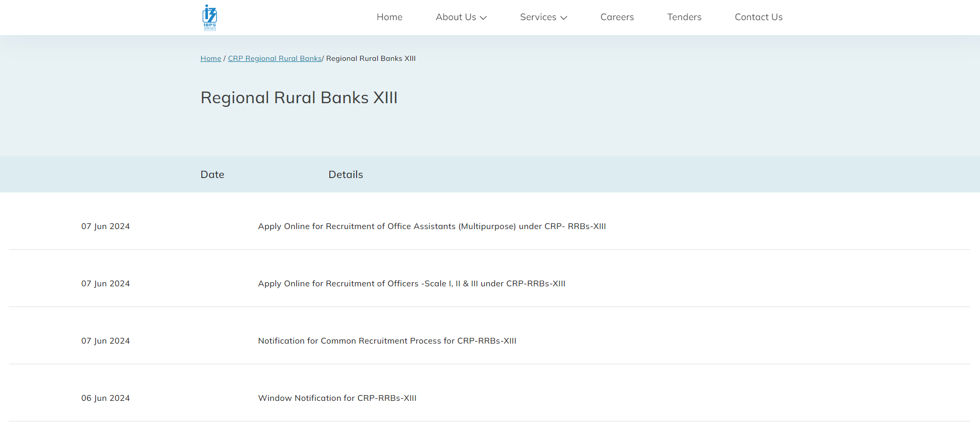This screenshot has height=438, width=980.
Task: Open the Contact Us page
Action: pyautogui.click(x=759, y=17)
